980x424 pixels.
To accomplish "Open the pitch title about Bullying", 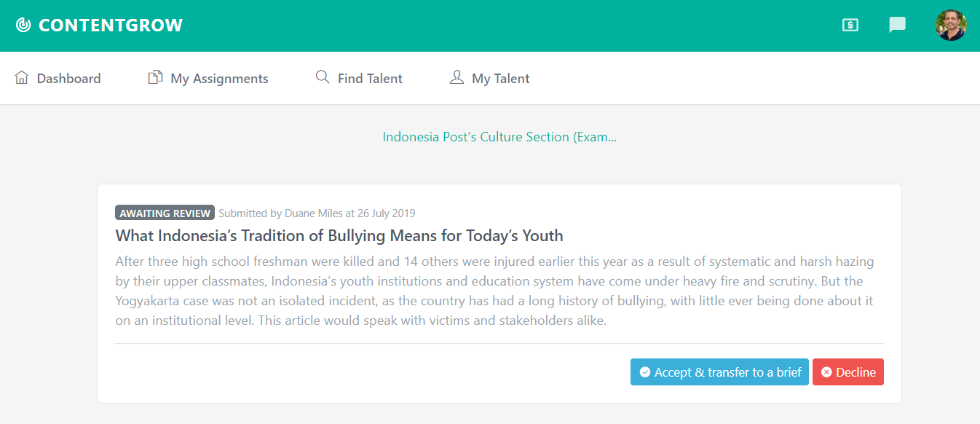I will coord(339,236).
